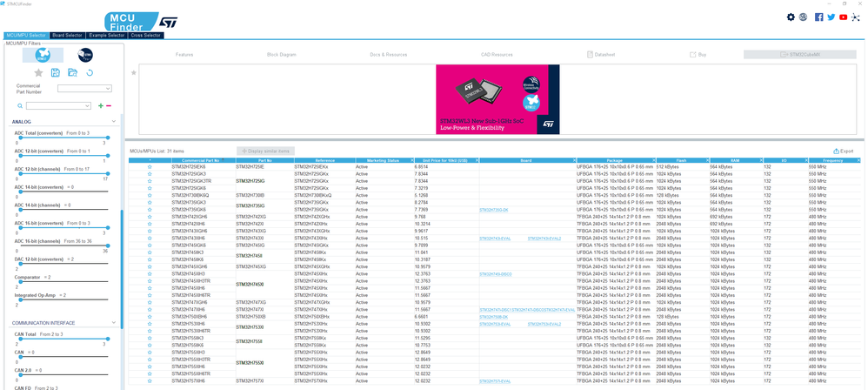
Task: Reset all filters with the refresh icon
Action: tap(90, 72)
